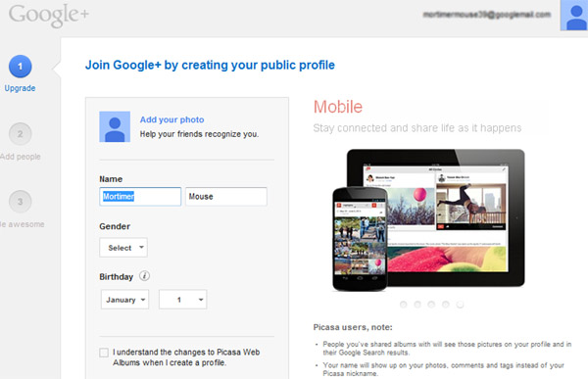Open the Add your photo link
The height and width of the screenshot is (379, 588).
[172, 119]
